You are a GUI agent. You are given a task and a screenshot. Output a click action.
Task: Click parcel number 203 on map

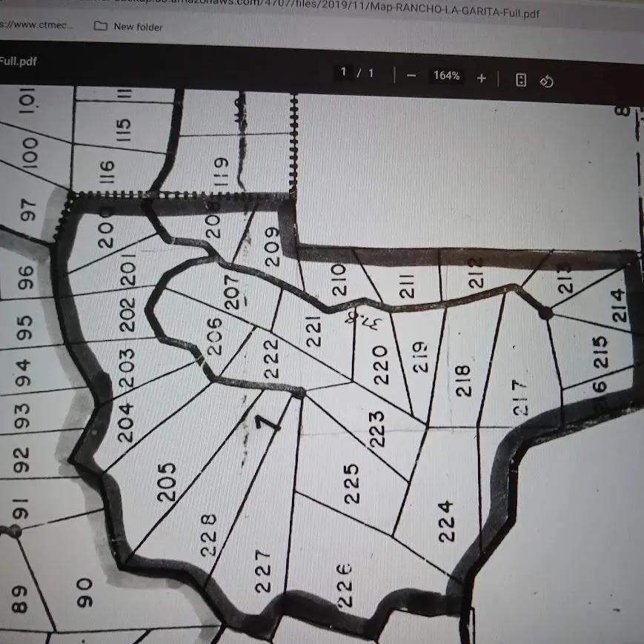127,367
